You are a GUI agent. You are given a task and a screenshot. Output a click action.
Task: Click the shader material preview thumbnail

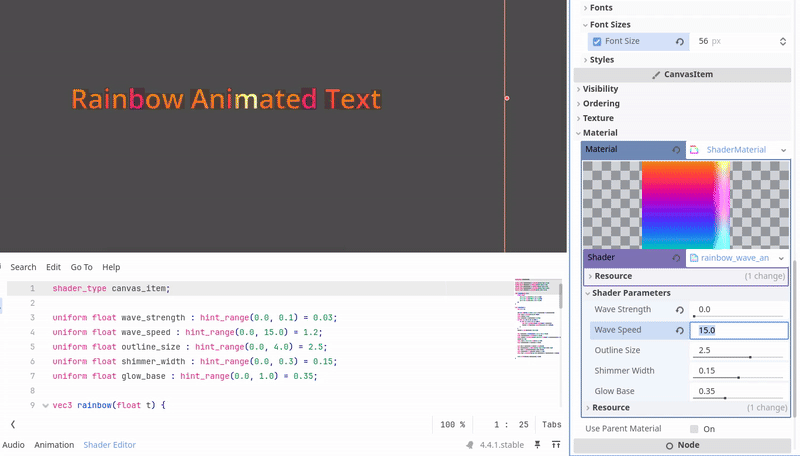[x=686, y=205]
